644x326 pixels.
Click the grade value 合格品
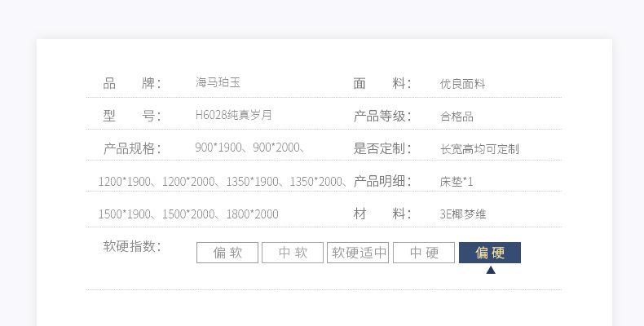[457, 117]
